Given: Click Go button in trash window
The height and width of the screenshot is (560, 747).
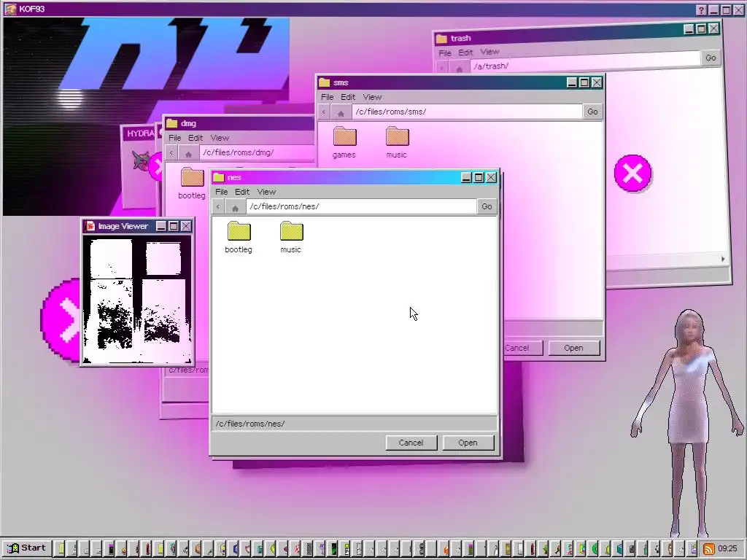Looking at the screenshot, I should coord(711,58).
